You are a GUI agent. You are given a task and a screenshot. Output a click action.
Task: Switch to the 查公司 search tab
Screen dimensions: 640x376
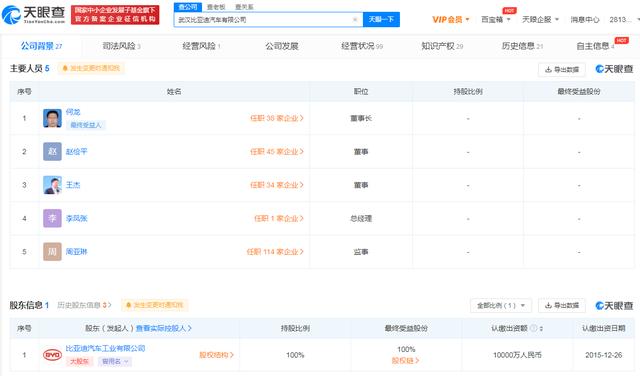(x=188, y=7)
